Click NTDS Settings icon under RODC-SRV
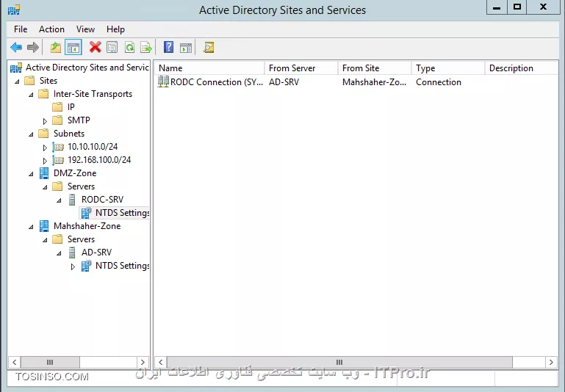Image resolution: width=565 pixels, height=392 pixels. tap(86, 213)
